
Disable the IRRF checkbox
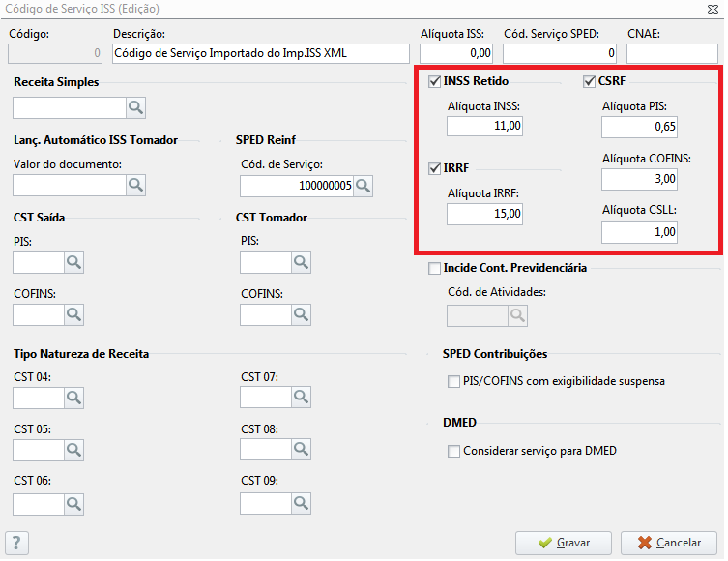tap(434, 168)
